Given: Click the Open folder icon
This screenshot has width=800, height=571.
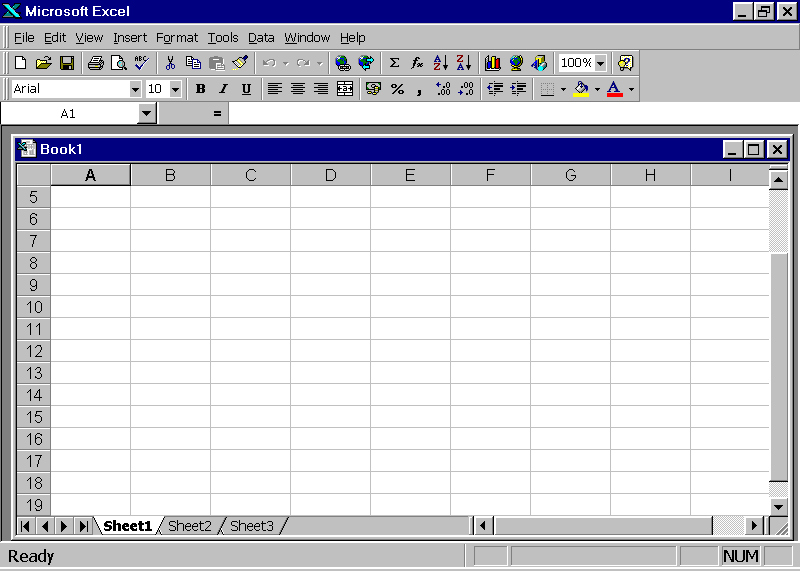Looking at the screenshot, I should point(44,63).
